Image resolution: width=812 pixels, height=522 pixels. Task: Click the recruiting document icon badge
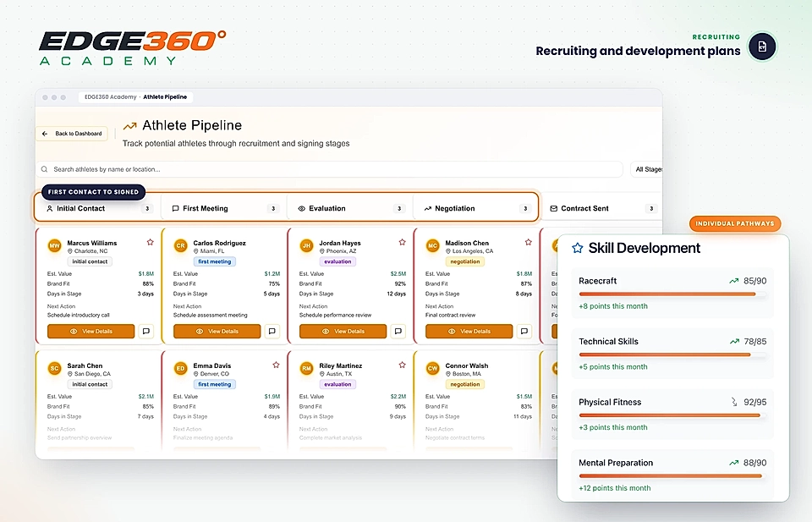coord(762,47)
